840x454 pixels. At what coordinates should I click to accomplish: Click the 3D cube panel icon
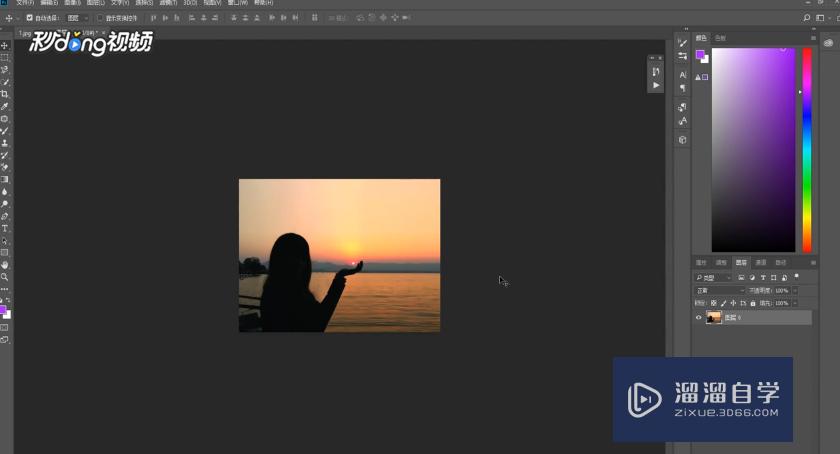pyautogui.click(x=683, y=140)
